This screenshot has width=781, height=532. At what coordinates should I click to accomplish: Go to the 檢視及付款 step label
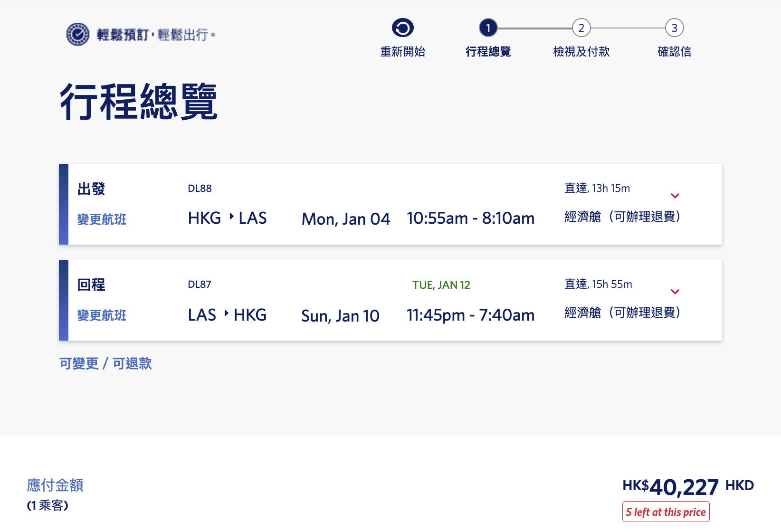click(581, 51)
